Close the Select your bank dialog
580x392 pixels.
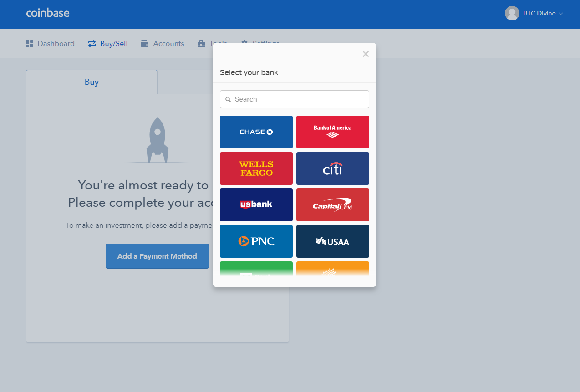click(366, 54)
